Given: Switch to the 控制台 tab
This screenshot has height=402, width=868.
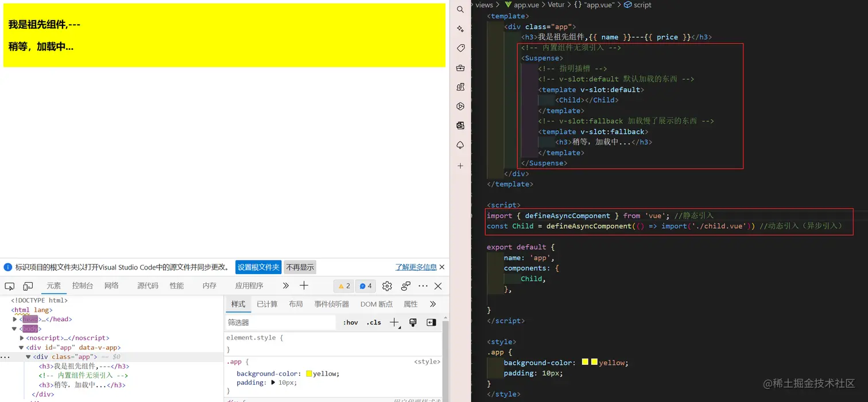Looking at the screenshot, I should tap(83, 286).
